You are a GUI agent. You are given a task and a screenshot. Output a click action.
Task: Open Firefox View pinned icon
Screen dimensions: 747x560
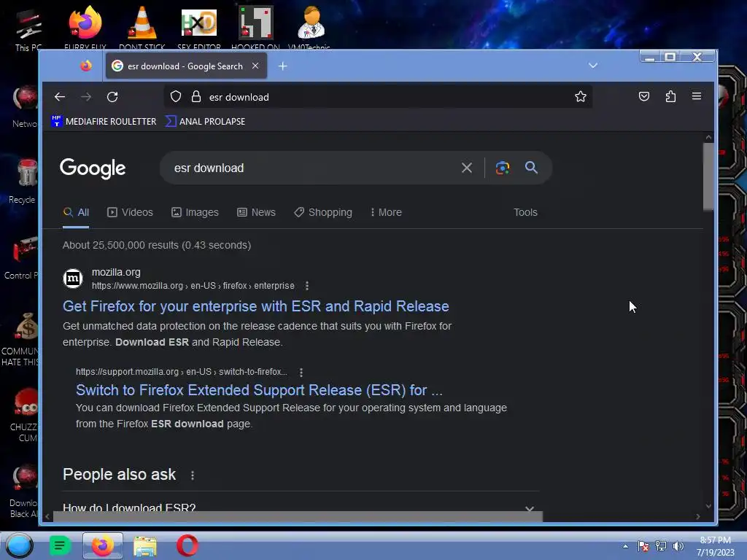[86, 66]
